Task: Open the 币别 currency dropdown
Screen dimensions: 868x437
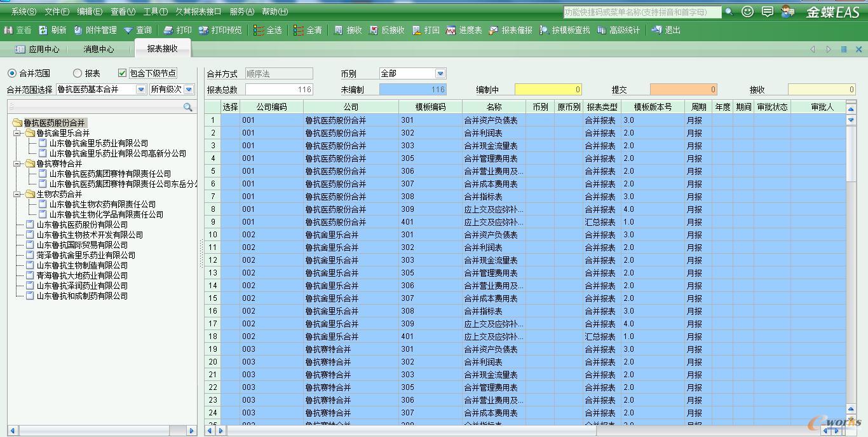Action: (x=440, y=74)
